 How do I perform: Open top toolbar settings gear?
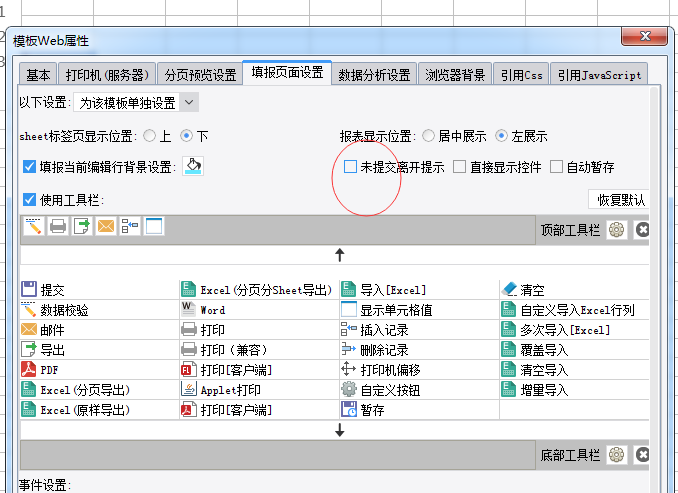tap(617, 230)
